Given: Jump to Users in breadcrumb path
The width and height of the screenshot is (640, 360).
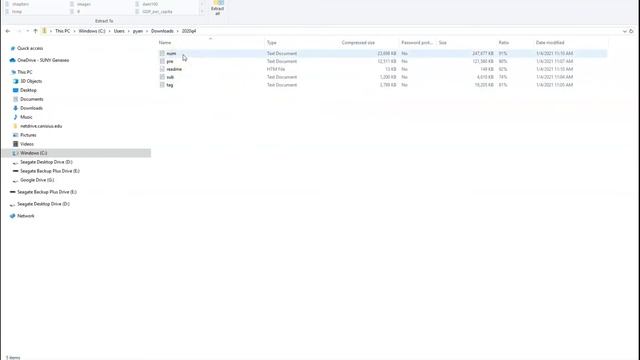Looking at the screenshot, I should (x=119, y=31).
